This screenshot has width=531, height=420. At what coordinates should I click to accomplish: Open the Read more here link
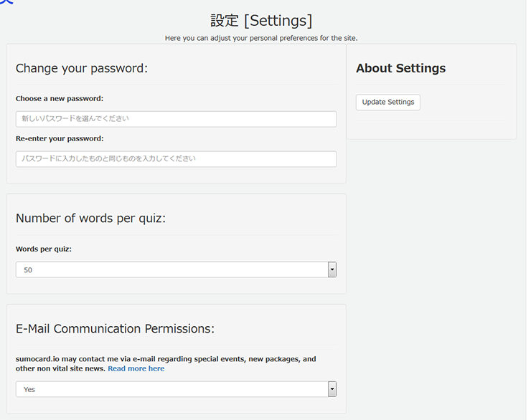click(136, 368)
